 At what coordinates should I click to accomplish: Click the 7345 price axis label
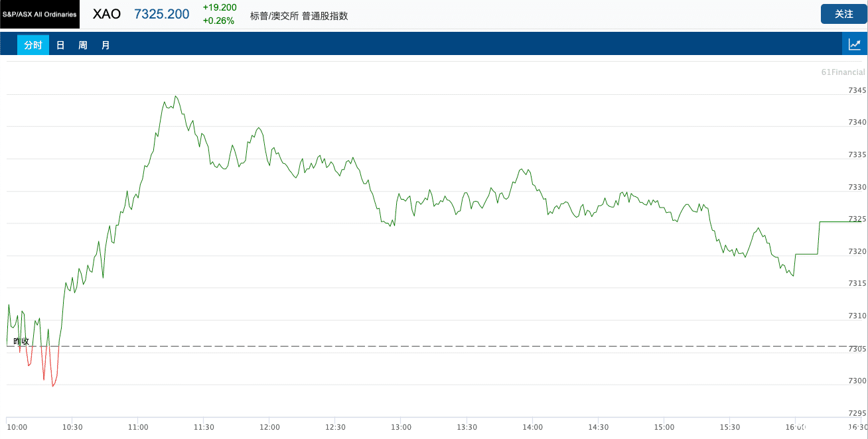(x=857, y=90)
